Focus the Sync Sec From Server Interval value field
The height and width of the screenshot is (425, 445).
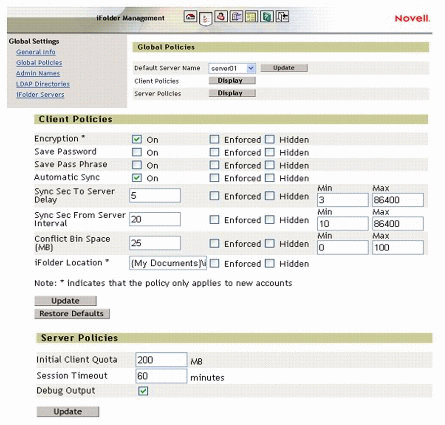[x=155, y=219]
